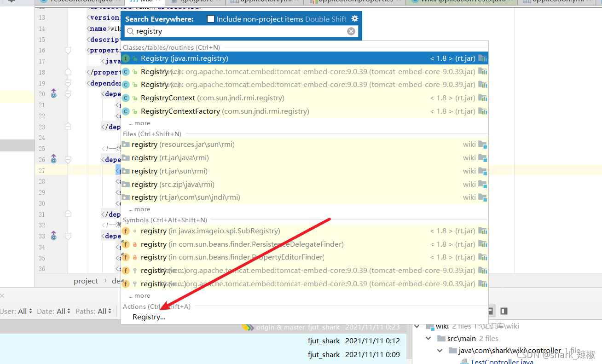Click Files (Ctrl+Shift+N) section header
The image size is (602, 364).
coord(152,134)
